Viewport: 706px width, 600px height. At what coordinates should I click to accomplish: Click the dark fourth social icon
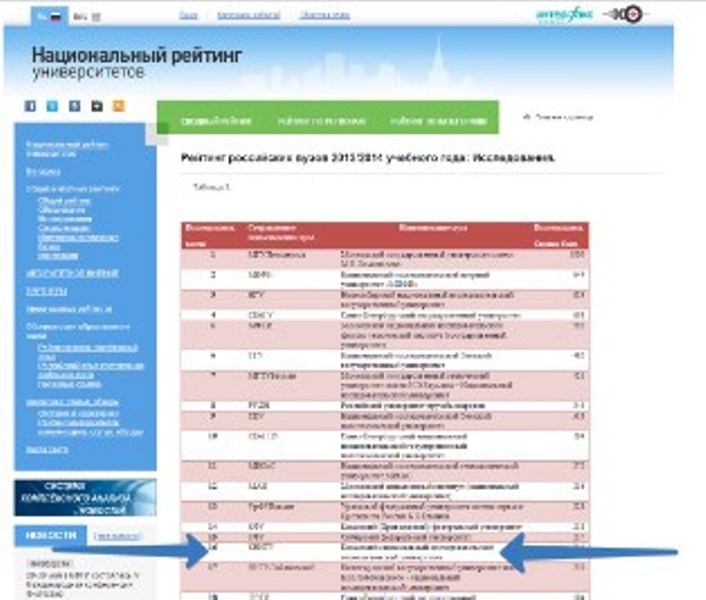tap(97, 106)
